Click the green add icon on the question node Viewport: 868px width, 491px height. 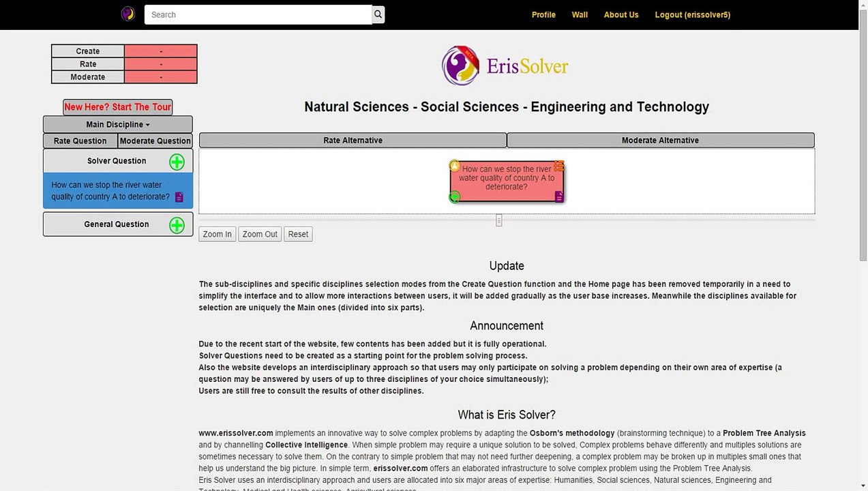tap(455, 197)
